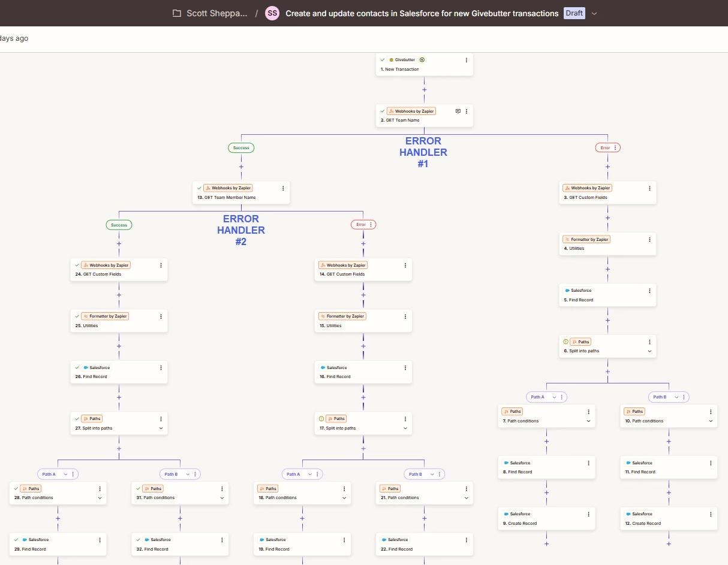Click the Zap title Create and update contacts in Salesforce

422,13
